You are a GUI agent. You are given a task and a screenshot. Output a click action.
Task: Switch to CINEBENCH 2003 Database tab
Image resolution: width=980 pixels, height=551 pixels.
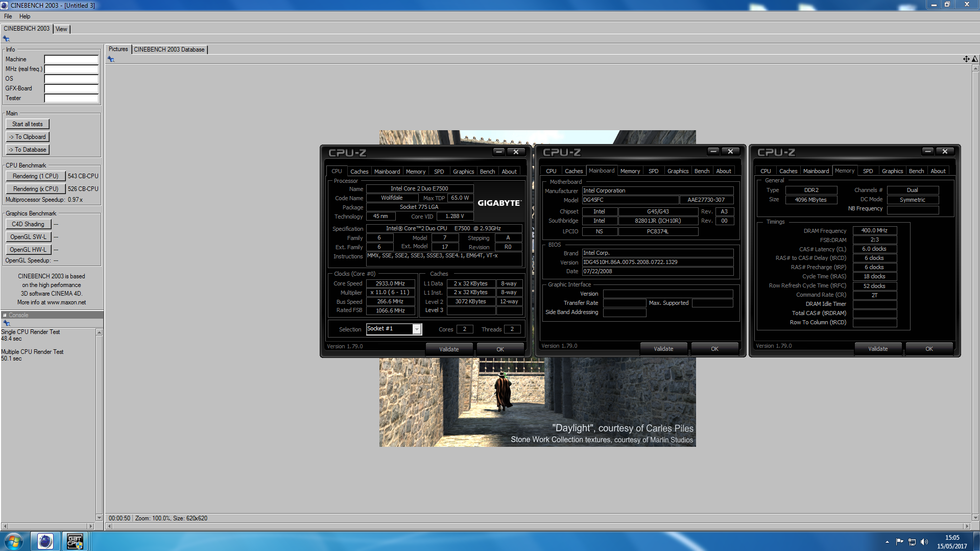tap(169, 50)
